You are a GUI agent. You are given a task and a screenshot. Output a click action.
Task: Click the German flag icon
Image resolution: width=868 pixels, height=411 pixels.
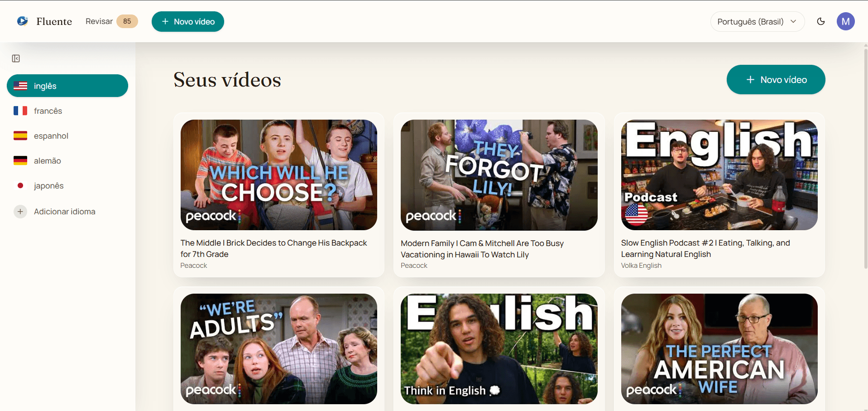(20, 160)
